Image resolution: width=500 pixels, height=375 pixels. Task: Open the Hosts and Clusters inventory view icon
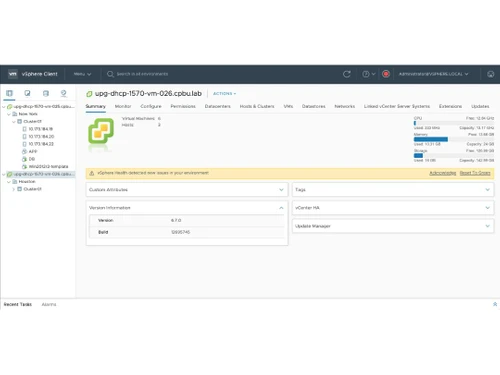pyautogui.click(x=9, y=93)
